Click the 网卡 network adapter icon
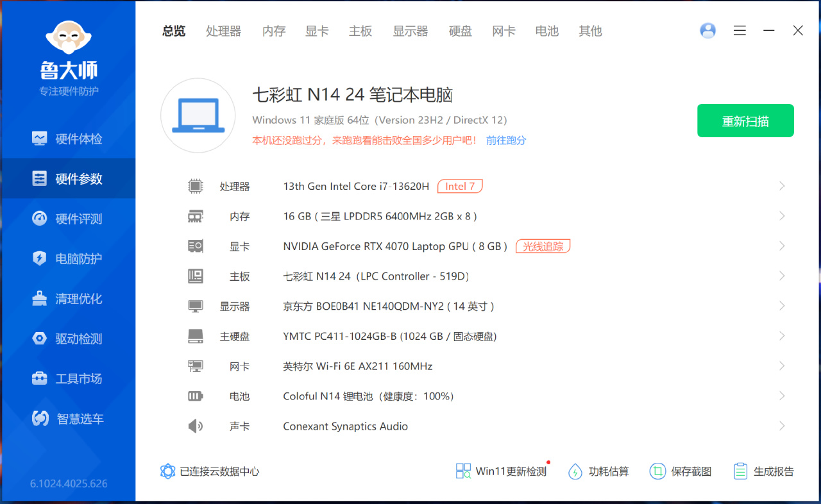The height and width of the screenshot is (504, 821). point(195,366)
